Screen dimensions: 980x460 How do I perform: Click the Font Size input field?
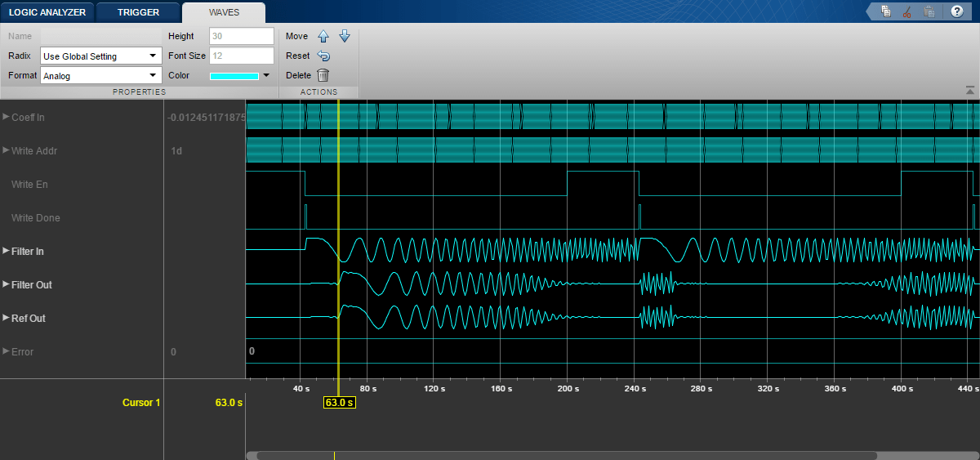coord(241,56)
